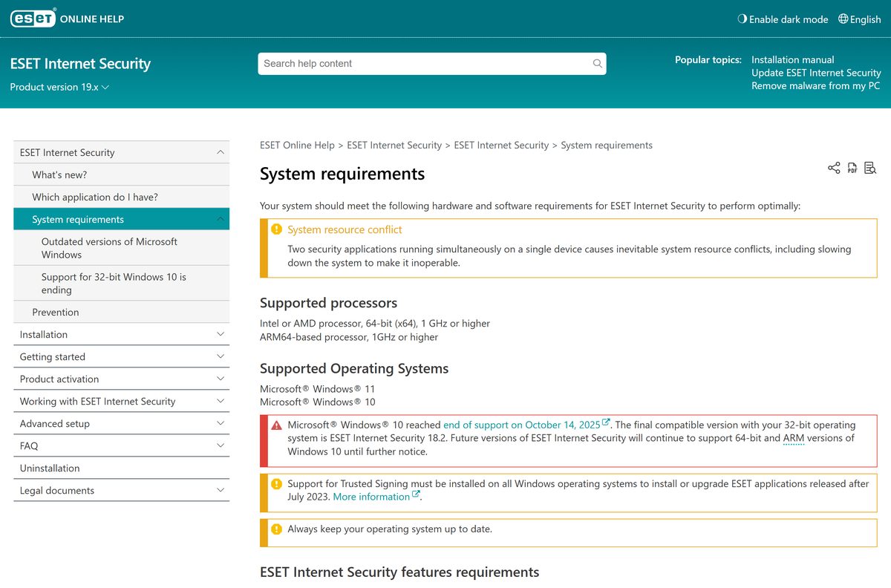Click the ARM64-based processor, 1GHz or higher line
The image size is (891, 588).
pos(349,337)
